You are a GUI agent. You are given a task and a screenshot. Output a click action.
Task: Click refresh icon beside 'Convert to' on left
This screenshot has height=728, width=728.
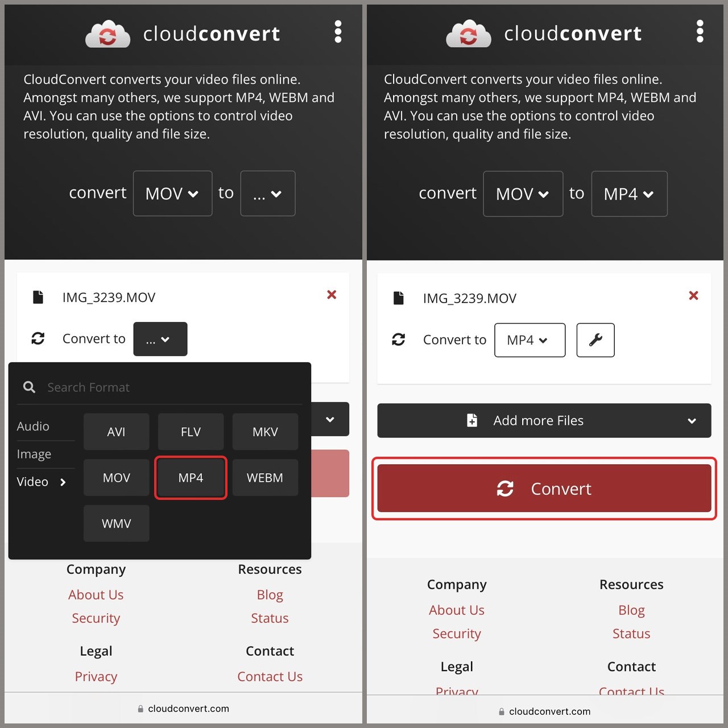[38, 338]
